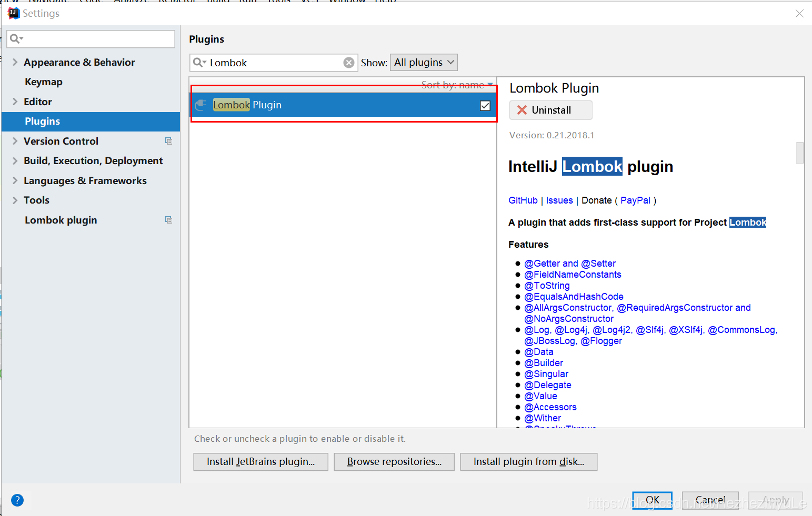The height and width of the screenshot is (516, 812).
Task: Open the @FieldNameConstants link
Action: pyautogui.click(x=573, y=275)
